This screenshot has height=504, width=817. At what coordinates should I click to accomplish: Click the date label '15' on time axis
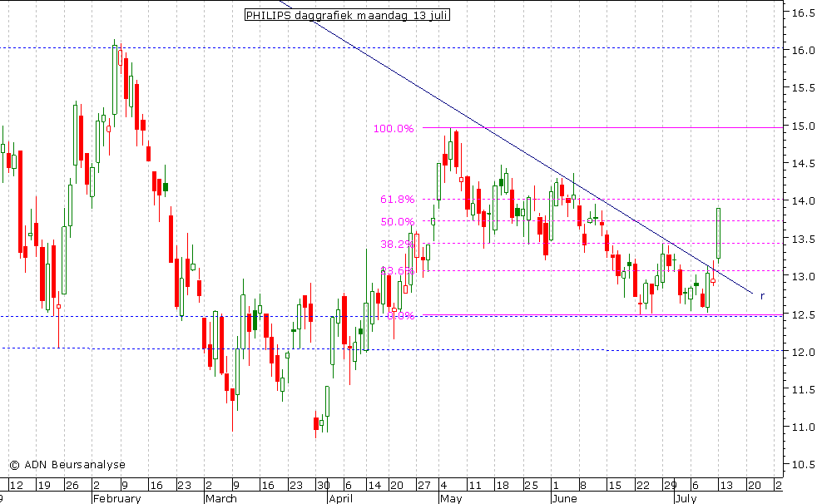pos(615,486)
